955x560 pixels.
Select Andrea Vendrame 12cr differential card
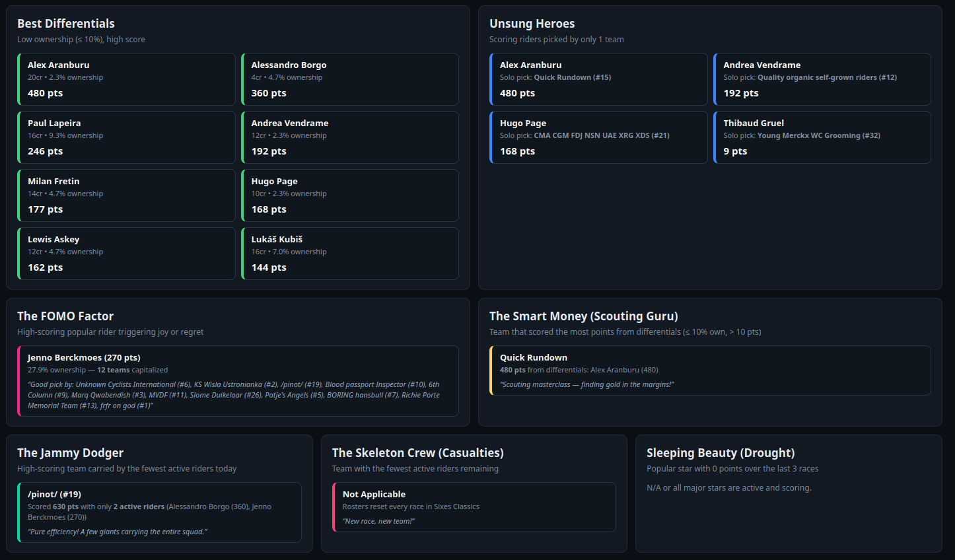(x=350, y=137)
